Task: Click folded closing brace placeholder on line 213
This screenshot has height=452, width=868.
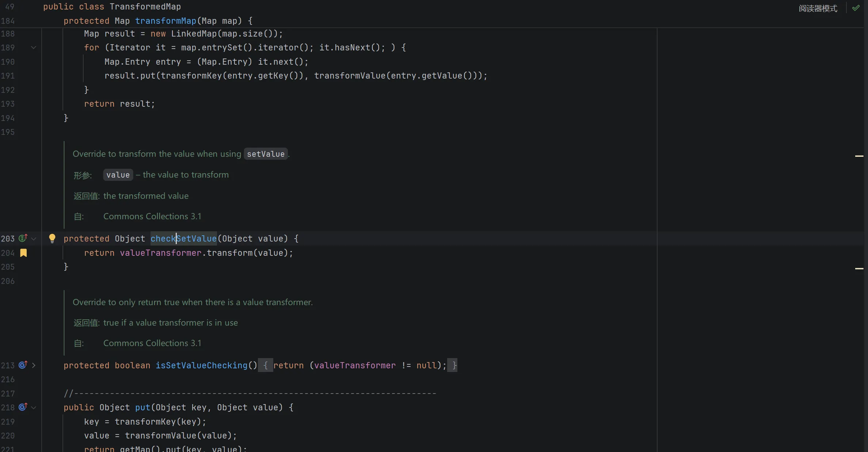Action: (x=453, y=365)
